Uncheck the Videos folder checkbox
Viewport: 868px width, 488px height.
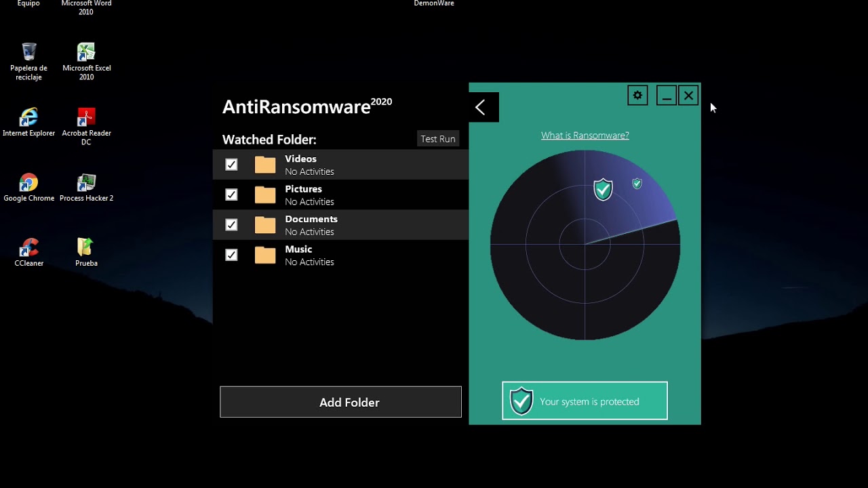pyautogui.click(x=231, y=165)
